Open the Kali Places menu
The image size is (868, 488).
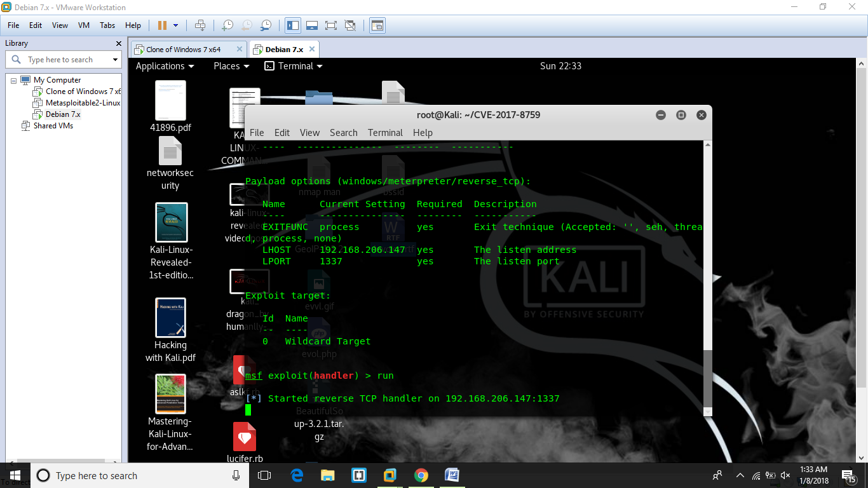tap(231, 66)
